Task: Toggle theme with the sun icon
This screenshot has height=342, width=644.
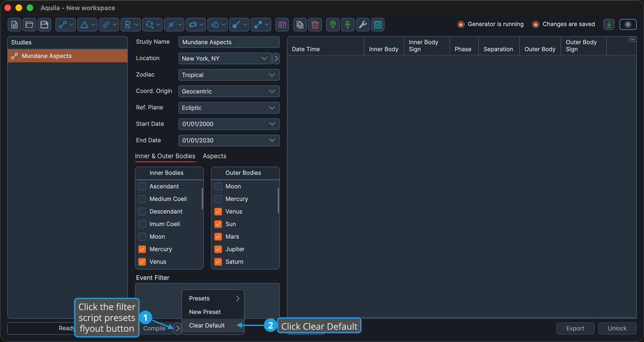Action: coord(628,25)
